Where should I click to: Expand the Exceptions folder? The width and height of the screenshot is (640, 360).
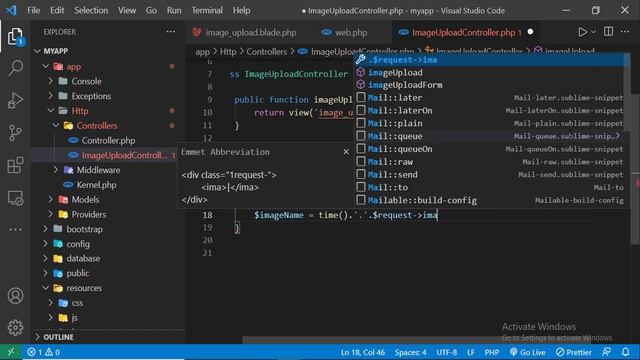coord(51,96)
